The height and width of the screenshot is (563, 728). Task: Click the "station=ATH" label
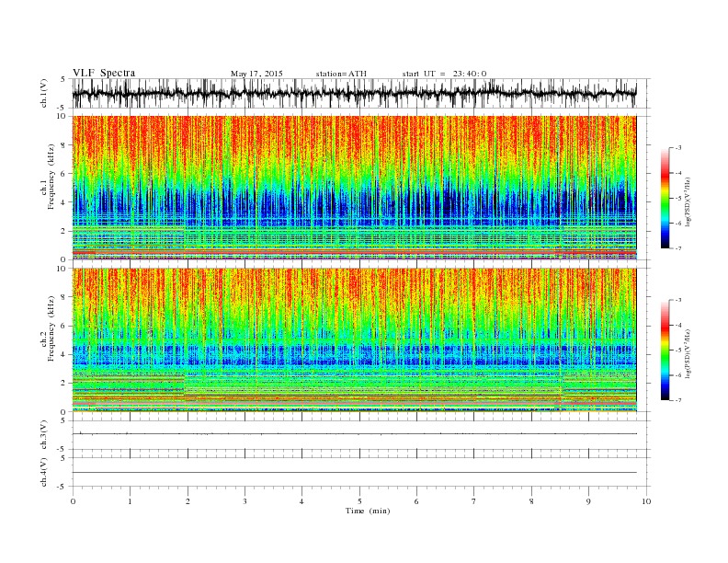point(341,74)
